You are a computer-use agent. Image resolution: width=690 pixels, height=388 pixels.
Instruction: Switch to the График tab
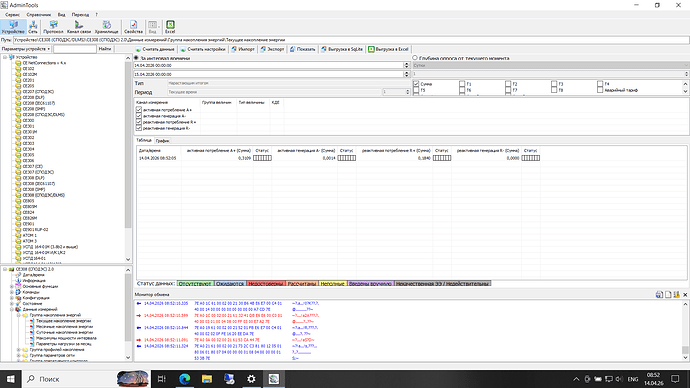click(162, 141)
